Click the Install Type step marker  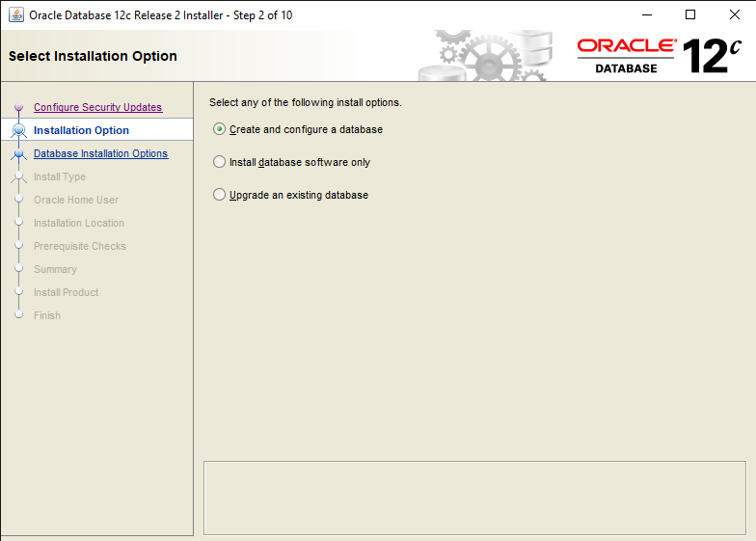[19, 176]
